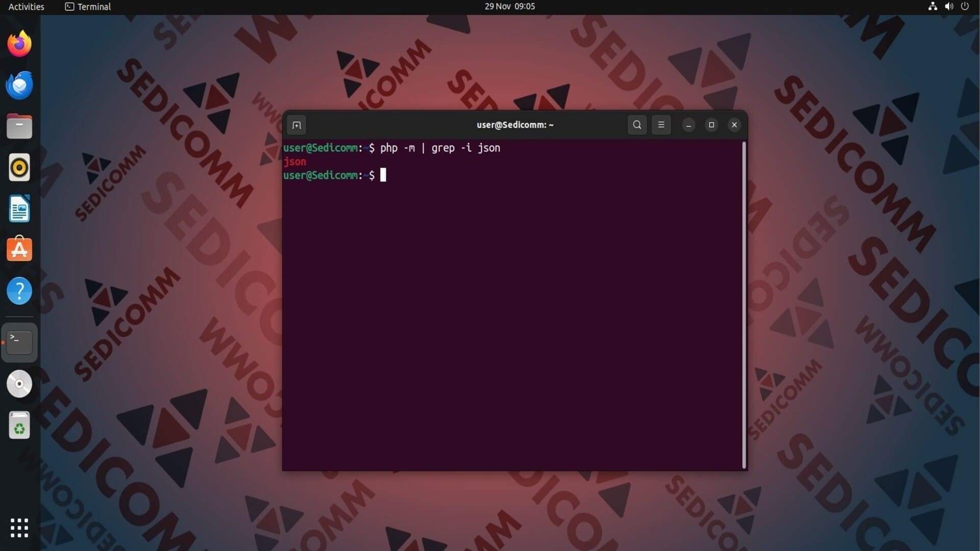Launch Firefox from the dock
Image resolution: width=980 pixels, height=551 pixels.
[x=19, y=44]
